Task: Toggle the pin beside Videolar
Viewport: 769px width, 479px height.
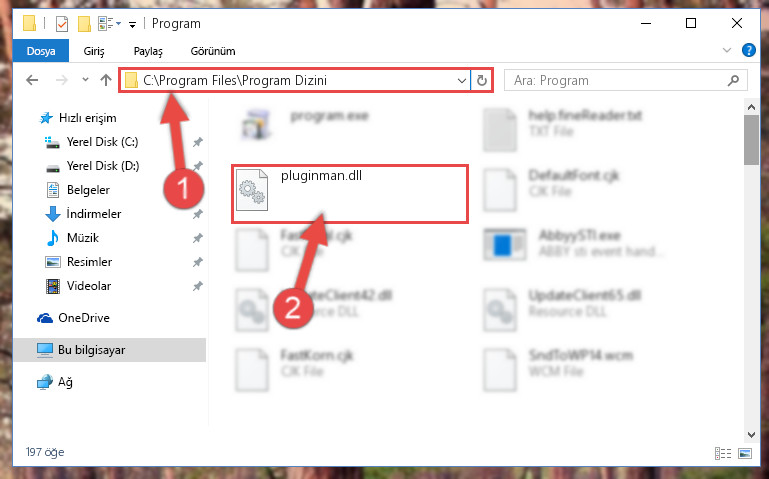Action: 197,286
